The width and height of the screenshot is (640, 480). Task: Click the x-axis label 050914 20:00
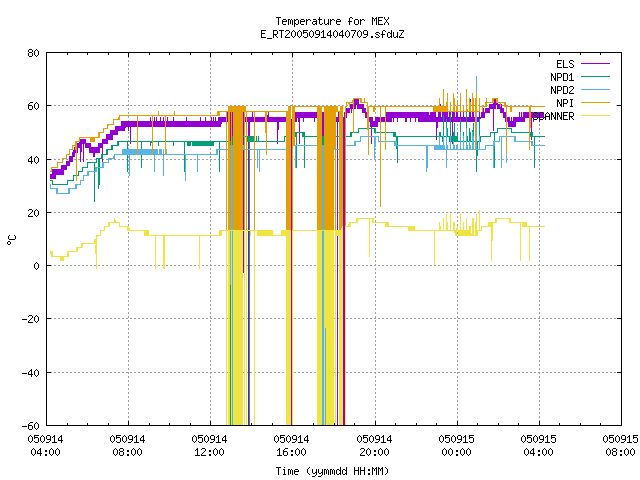[374, 446]
